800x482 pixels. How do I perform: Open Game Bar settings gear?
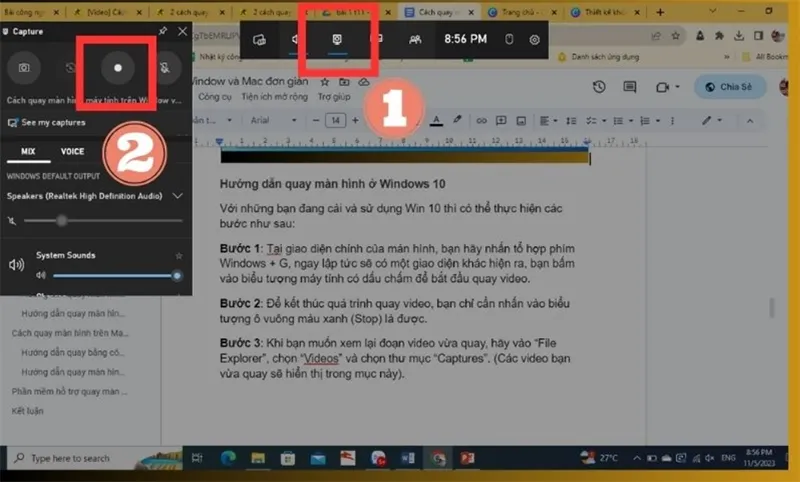[x=534, y=40]
